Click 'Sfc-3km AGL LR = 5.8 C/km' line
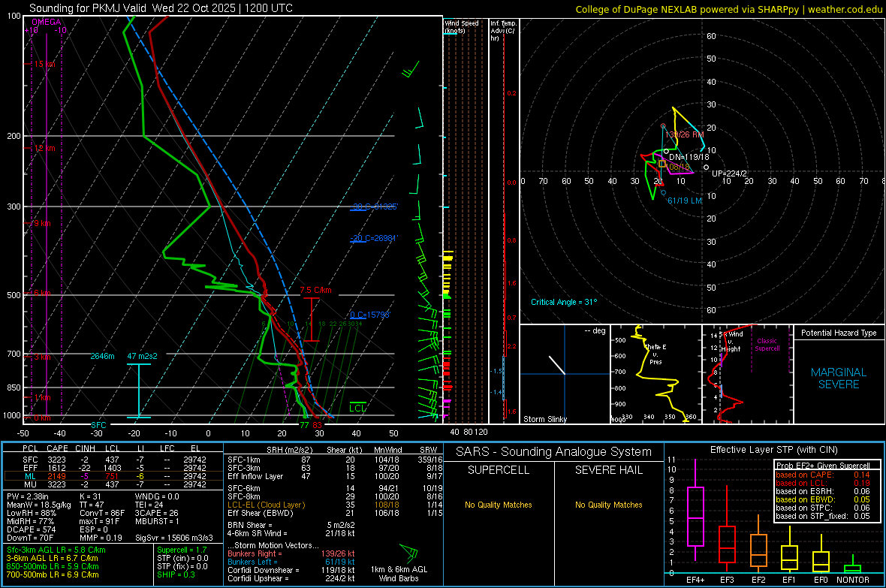886x588 pixels. click(56, 550)
